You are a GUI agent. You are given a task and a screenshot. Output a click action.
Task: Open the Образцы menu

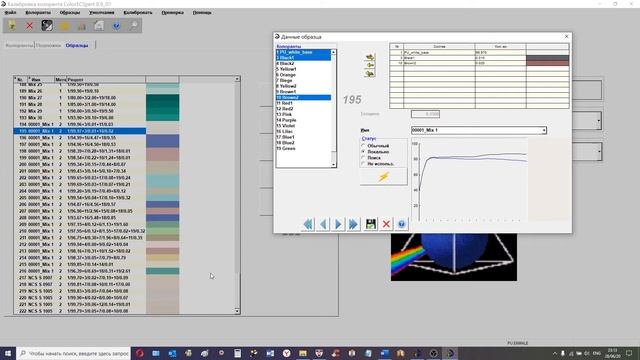70,13
